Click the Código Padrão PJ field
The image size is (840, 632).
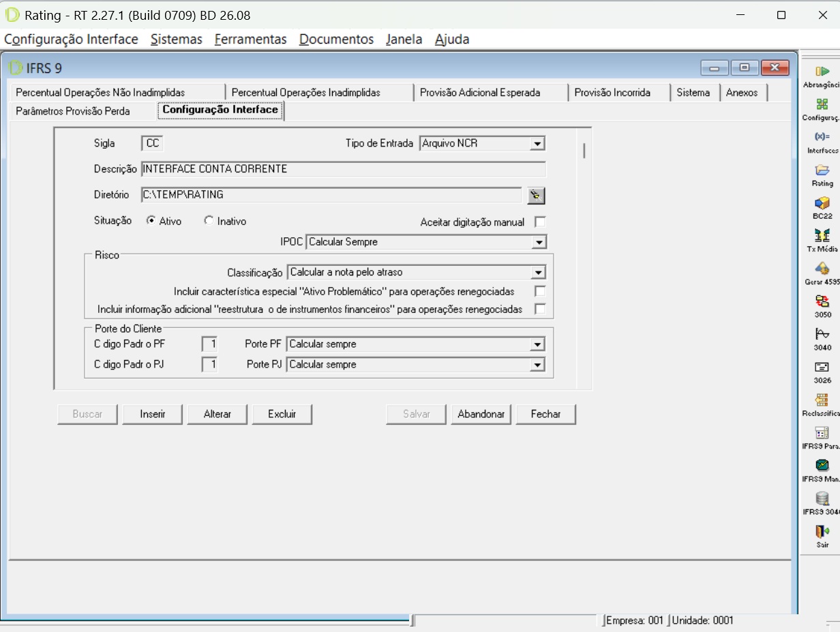click(210, 365)
